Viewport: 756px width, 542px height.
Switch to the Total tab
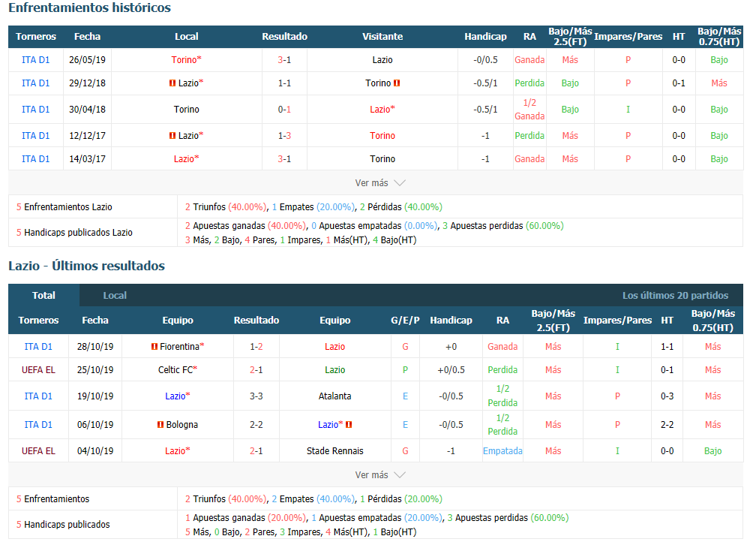coord(43,295)
